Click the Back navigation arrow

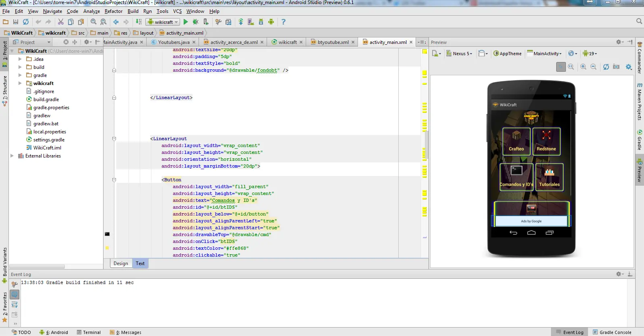[116, 22]
